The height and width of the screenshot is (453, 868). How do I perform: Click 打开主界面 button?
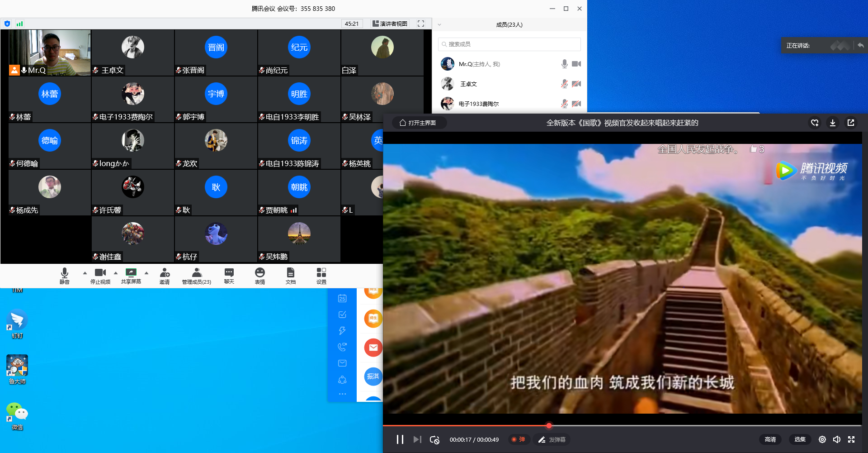(418, 123)
